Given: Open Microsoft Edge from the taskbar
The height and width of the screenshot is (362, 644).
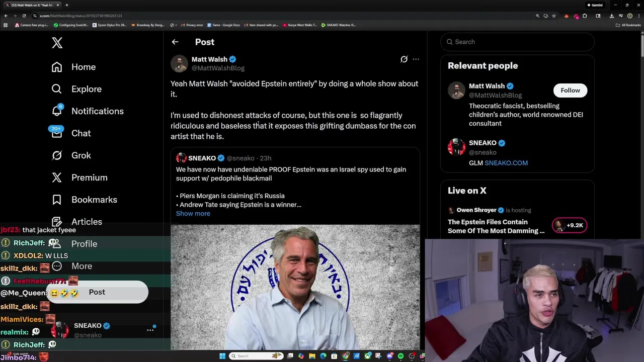Looking at the screenshot, I should click(323, 356).
